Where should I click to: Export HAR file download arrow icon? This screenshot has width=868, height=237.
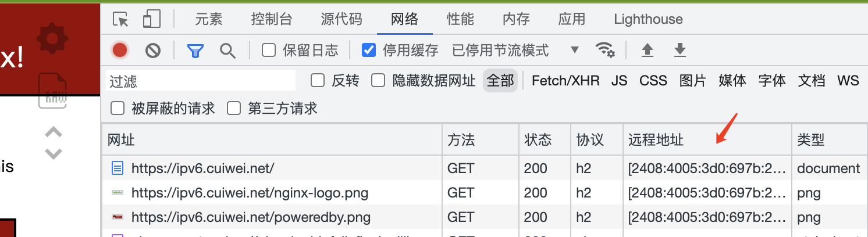680,51
